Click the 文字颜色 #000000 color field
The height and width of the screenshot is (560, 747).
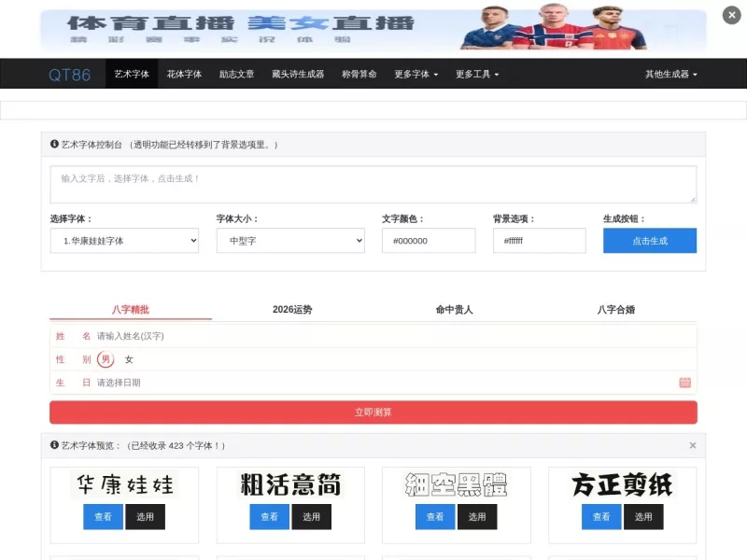point(429,241)
